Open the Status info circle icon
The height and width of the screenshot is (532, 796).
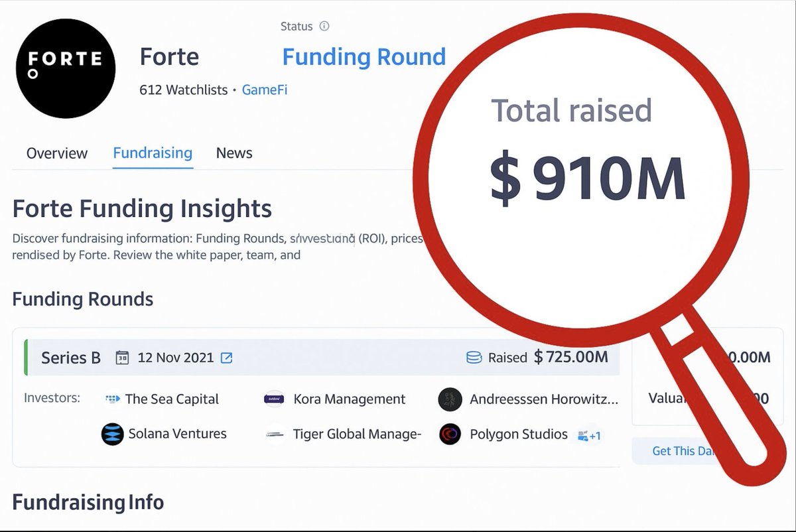click(324, 27)
